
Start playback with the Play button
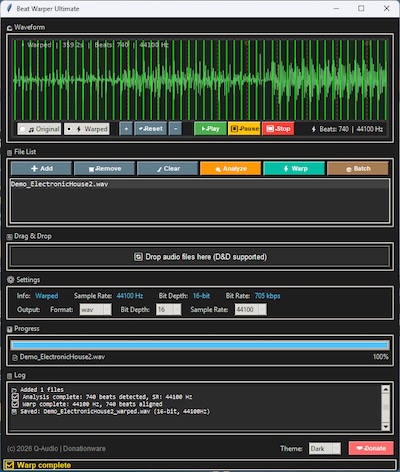point(210,129)
